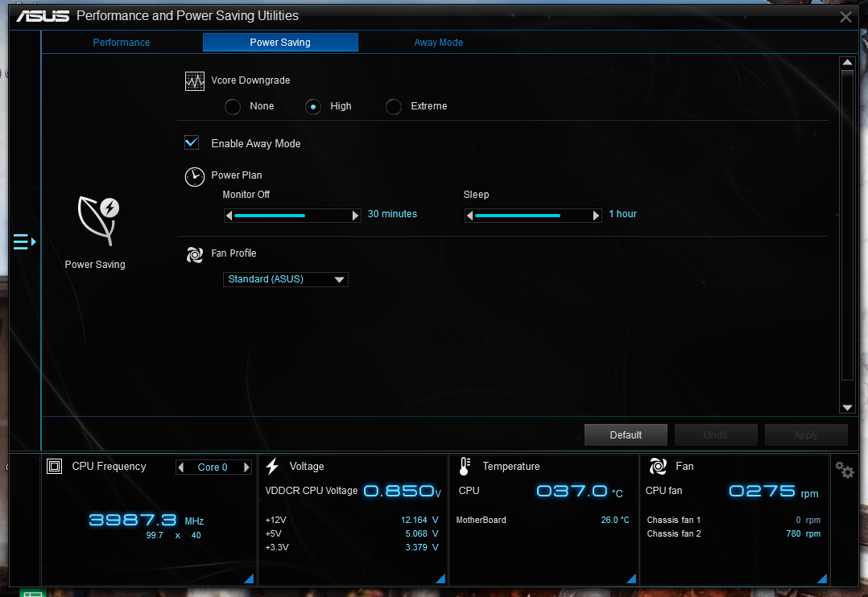Click the scrollbar up arrow
Image resolution: width=868 pixels, height=597 pixels.
click(x=847, y=62)
